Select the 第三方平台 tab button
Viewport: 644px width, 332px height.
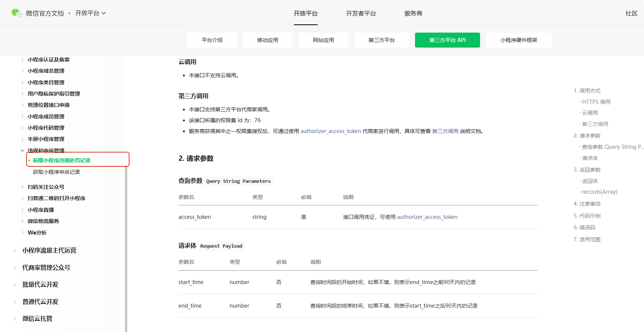coord(382,40)
